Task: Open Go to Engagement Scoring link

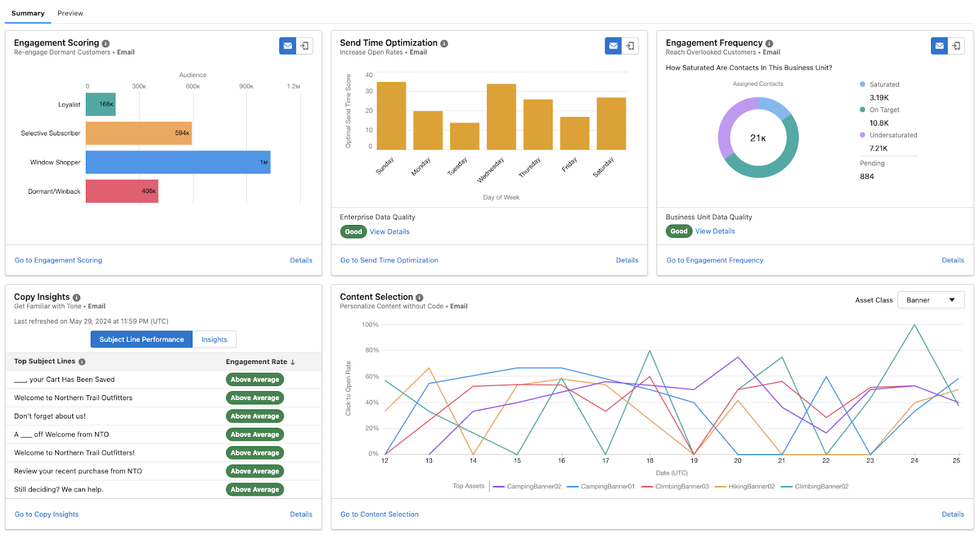Action: pyautogui.click(x=58, y=260)
